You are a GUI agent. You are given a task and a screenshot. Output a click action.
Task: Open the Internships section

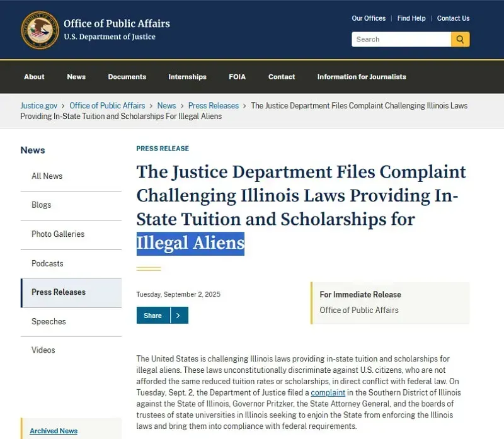(187, 77)
